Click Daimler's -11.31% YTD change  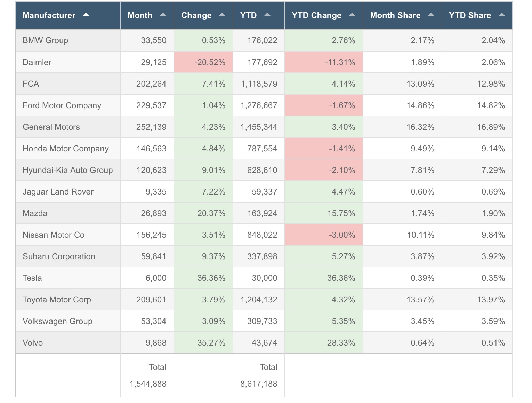click(x=340, y=62)
